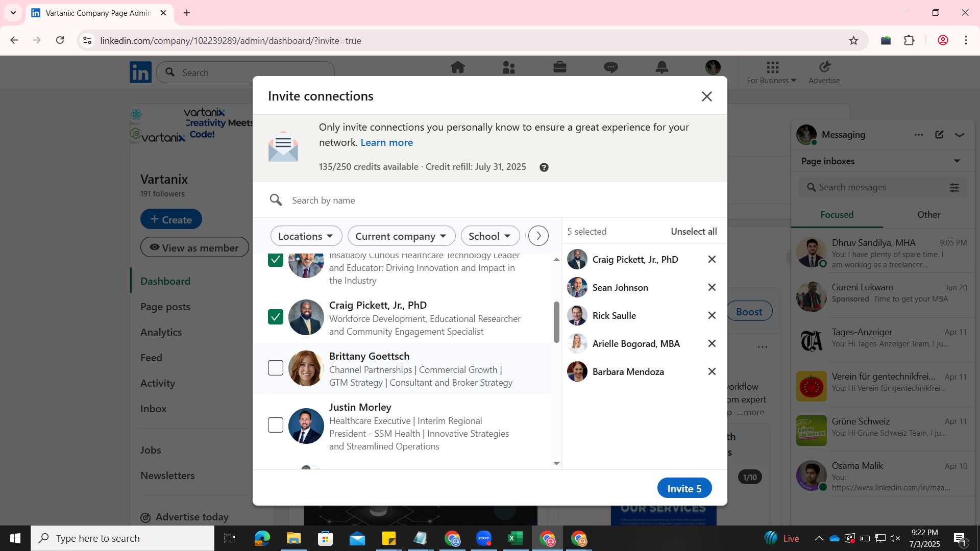Open the browser tab search dropdown
This screenshot has height=551, width=980.
coord(13,13)
